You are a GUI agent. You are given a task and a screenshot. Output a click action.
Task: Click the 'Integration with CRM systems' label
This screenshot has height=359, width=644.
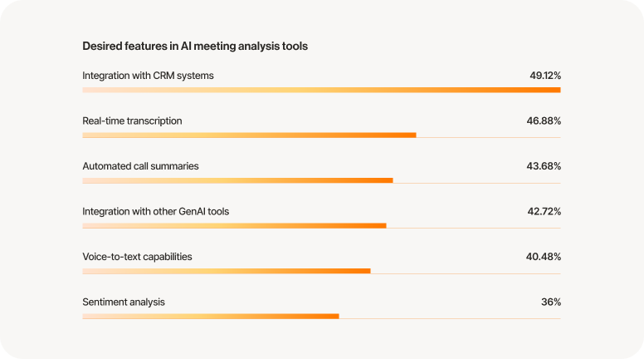(x=148, y=76)
